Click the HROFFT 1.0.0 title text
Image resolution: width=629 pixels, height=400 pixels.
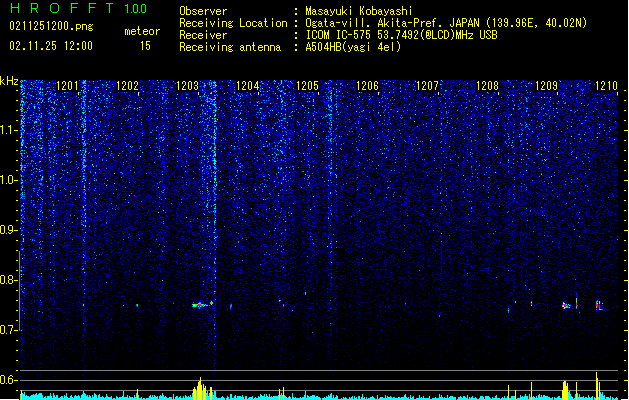(x=78, y=8)
